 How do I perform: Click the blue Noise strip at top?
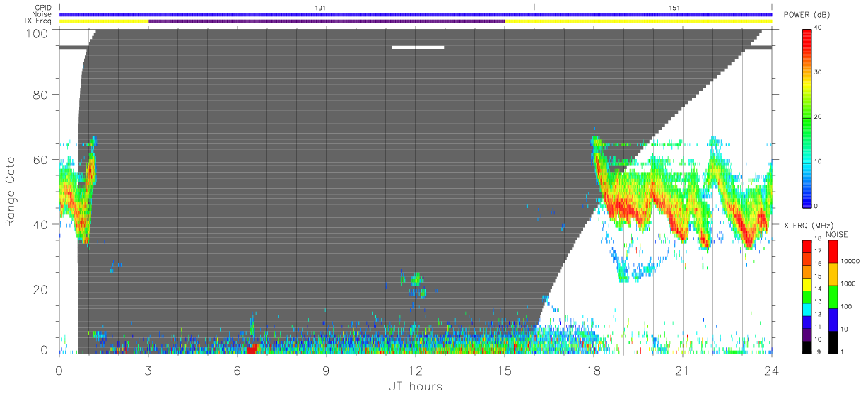(416, 14)
